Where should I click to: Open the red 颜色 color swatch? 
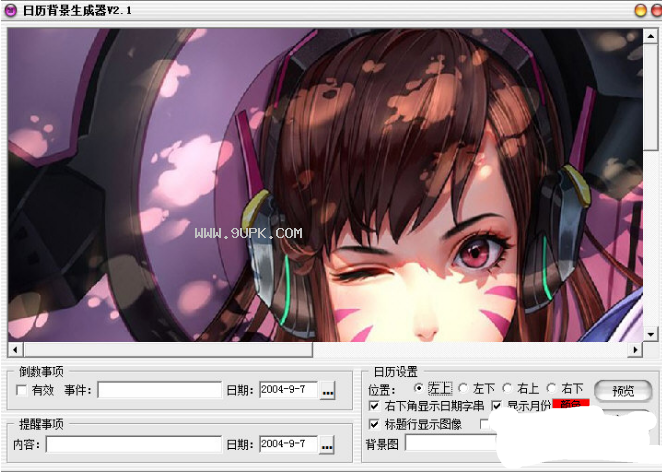click(571, 404)
